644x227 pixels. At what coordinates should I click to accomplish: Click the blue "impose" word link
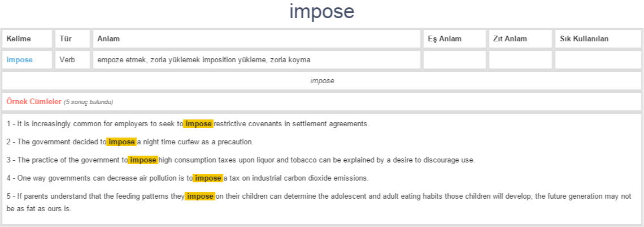pyautogui.click(x=20, y=59)
